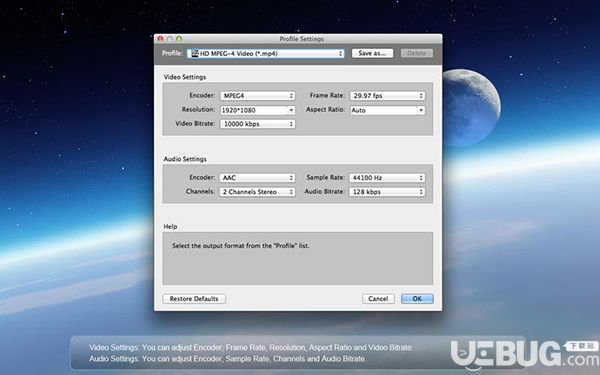
Task: Click the Sample Rate label
Action: [x=326, y=178]
